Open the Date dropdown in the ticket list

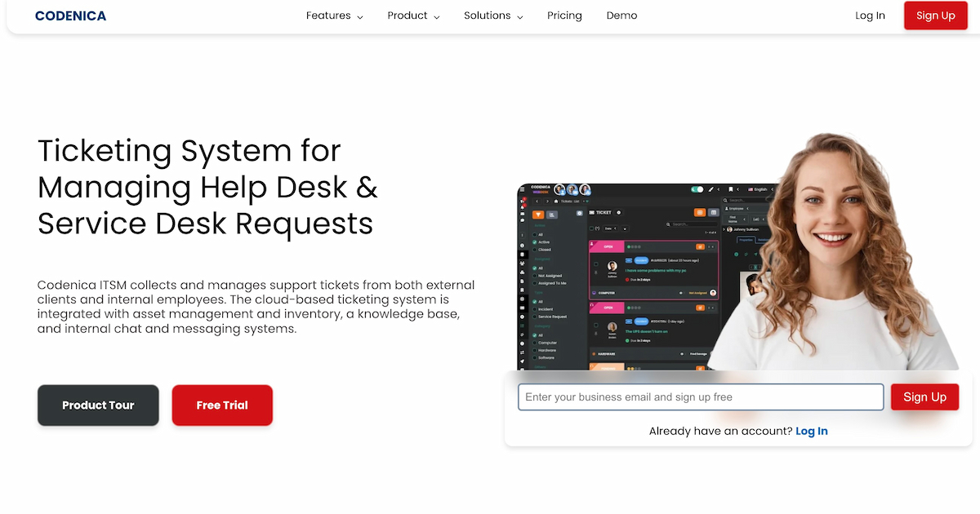click(x=612, y=228)
